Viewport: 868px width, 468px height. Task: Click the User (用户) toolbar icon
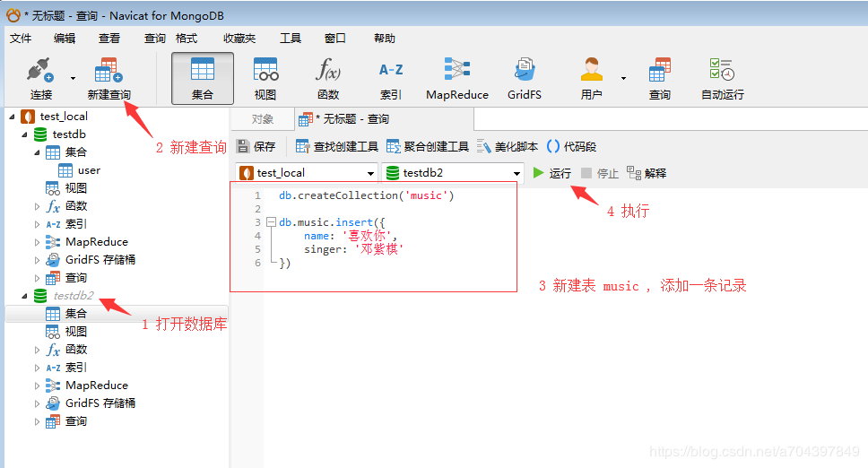(591, 70)
